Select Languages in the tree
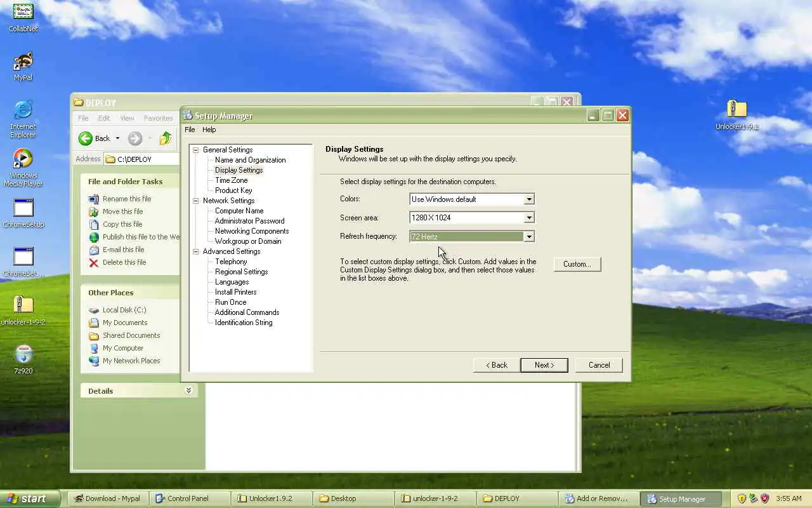 tap(232, 282)
